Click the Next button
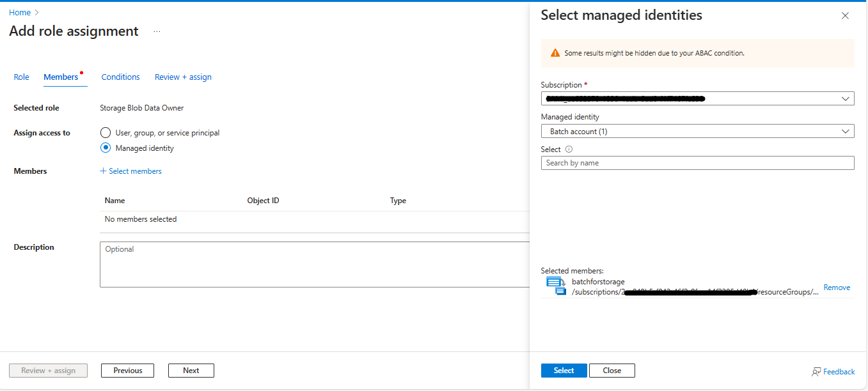Viewport: 868px width, 391px height. (191, 370)
